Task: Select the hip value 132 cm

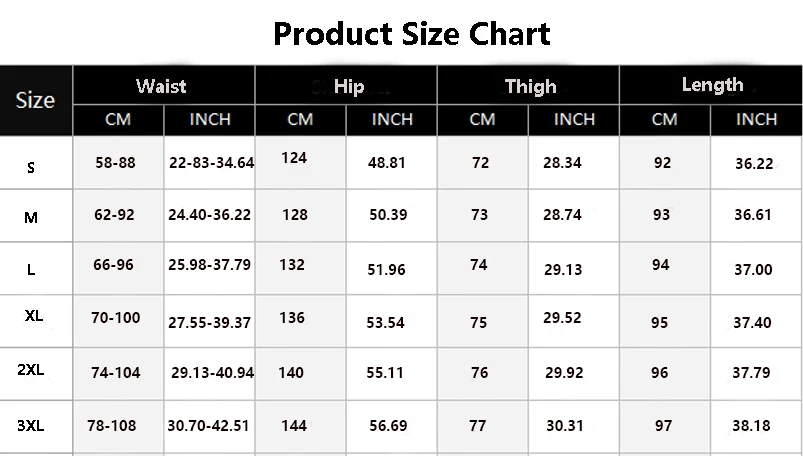Action: tap(292, 264)
